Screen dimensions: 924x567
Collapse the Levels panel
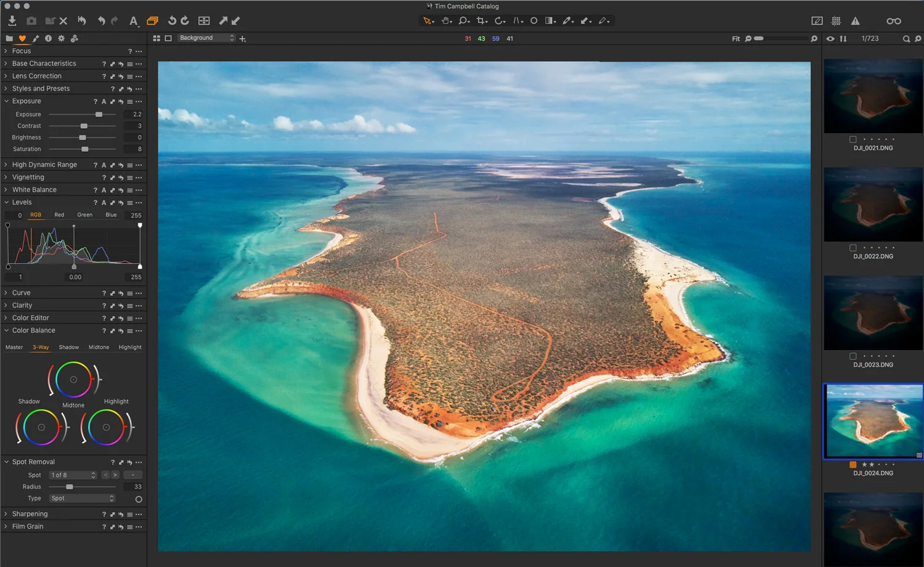click(6, 202)
